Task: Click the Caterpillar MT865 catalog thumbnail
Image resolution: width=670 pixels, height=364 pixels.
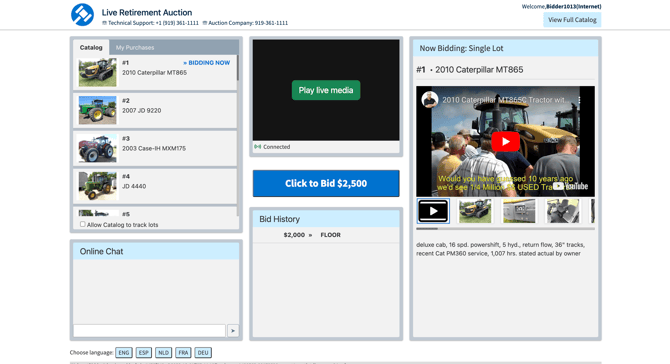Action: tap(97, 72)
